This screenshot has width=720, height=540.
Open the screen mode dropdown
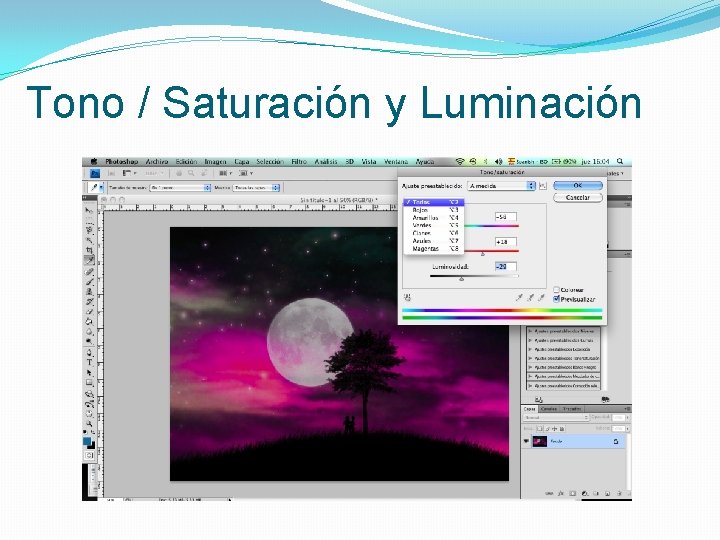click(246, 174)
